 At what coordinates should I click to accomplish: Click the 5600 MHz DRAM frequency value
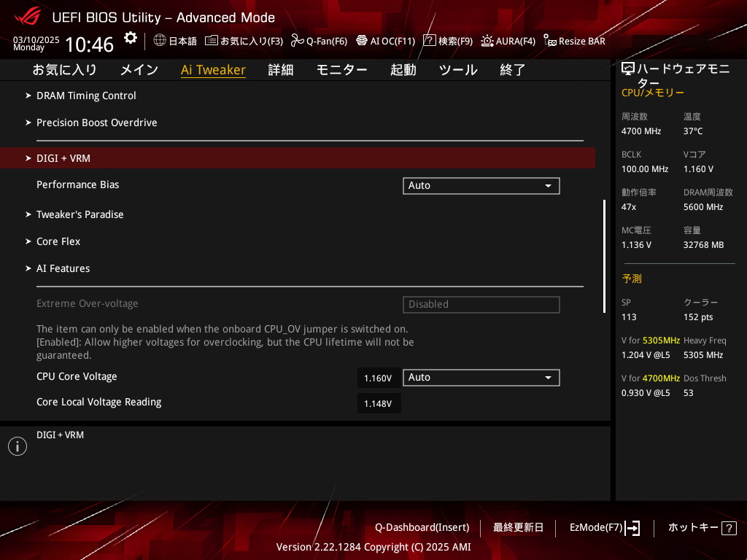point(703,207)
